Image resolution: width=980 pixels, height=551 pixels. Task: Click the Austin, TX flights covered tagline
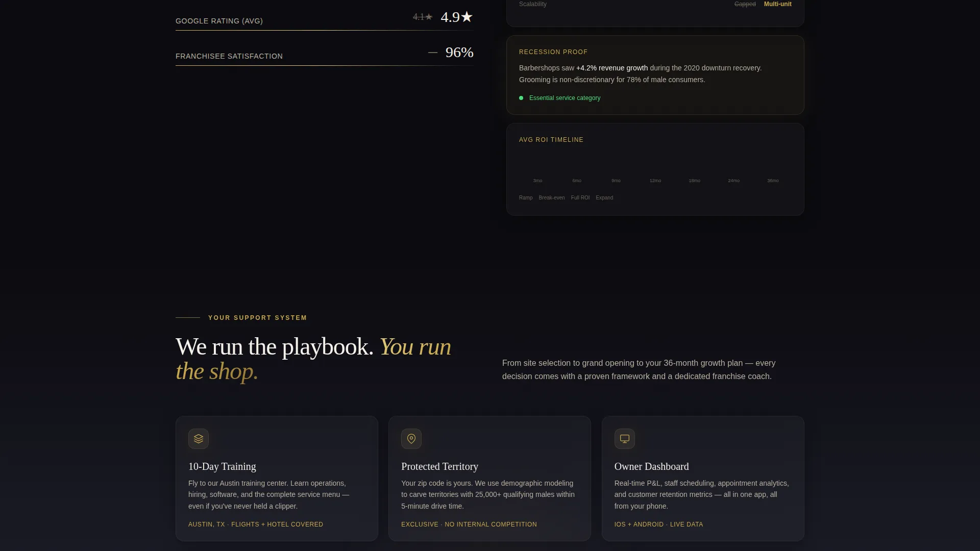[x=256, y=524]
